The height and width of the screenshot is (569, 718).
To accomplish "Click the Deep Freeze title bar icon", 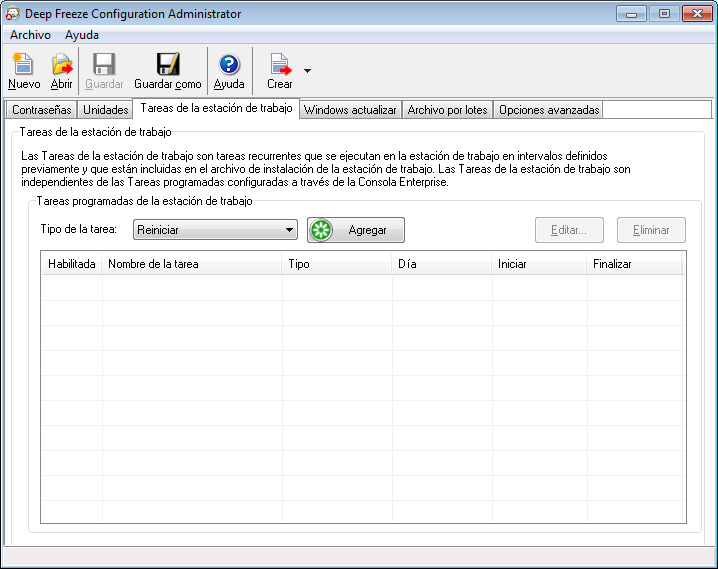I will coord(12,14).
